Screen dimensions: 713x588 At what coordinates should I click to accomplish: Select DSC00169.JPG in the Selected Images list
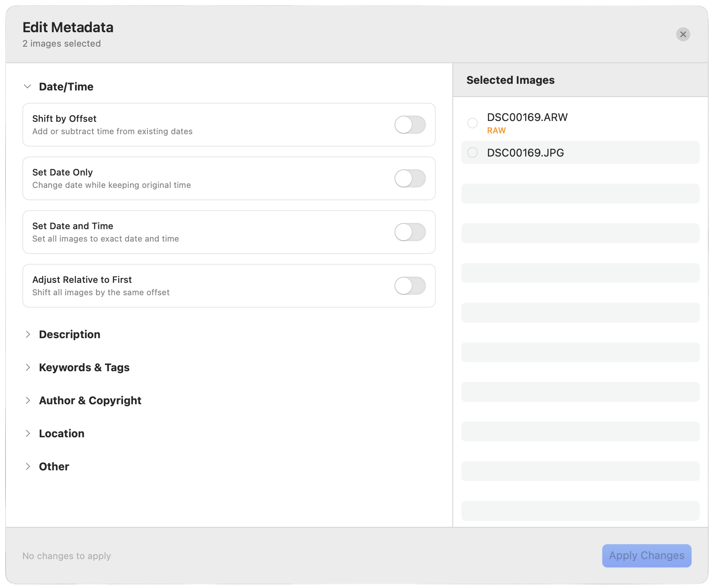[x=525, y=152]
